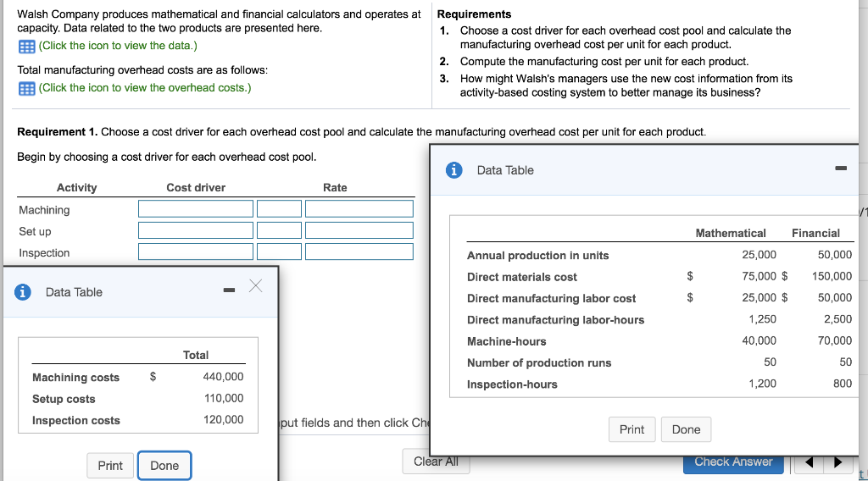Select the Machining cost driver field
The height and width of the screenshot is (481, 868).
tap(196, 209)
